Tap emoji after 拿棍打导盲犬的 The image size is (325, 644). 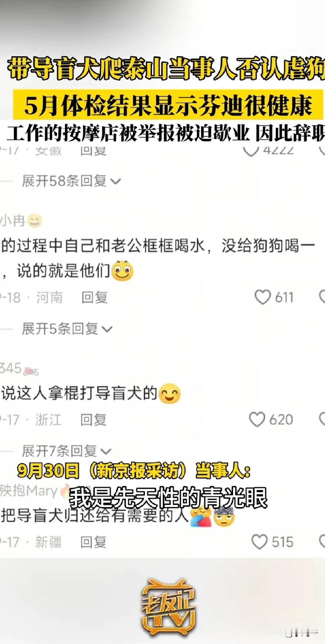[x=170, y=393]
